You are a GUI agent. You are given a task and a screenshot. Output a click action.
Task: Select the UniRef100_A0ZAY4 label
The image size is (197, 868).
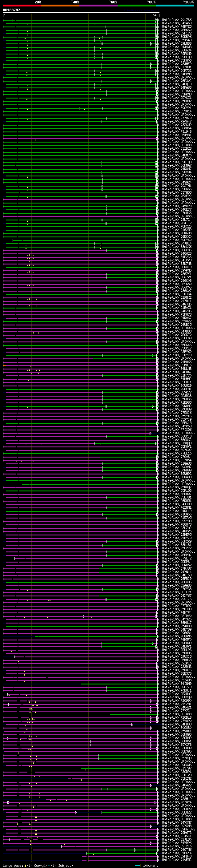pos(176,802)
